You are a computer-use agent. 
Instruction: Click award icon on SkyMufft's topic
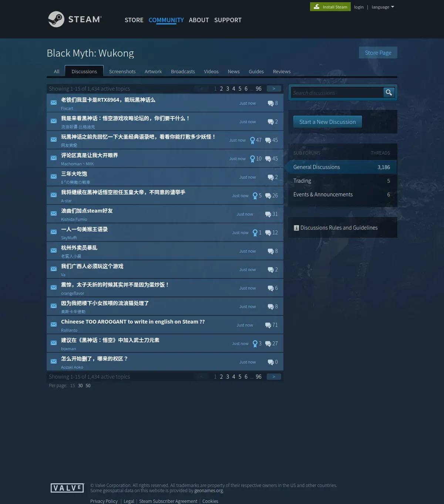255,233
